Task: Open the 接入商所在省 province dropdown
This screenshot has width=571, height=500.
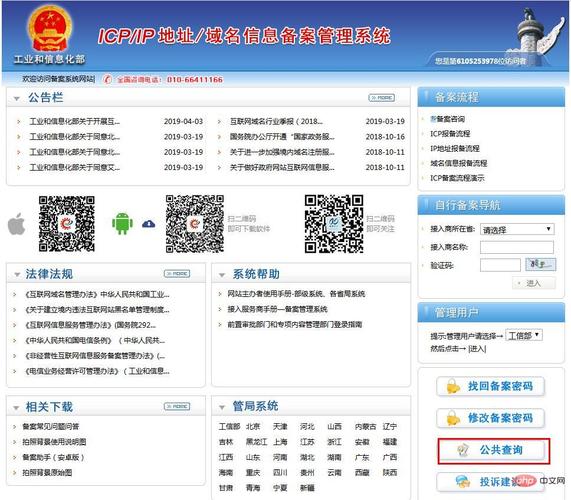Action: 517,229
